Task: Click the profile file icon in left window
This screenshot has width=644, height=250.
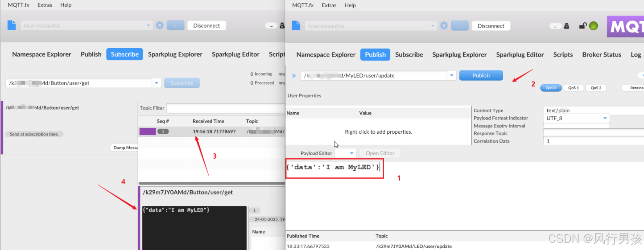Action: tap(12, 25)
